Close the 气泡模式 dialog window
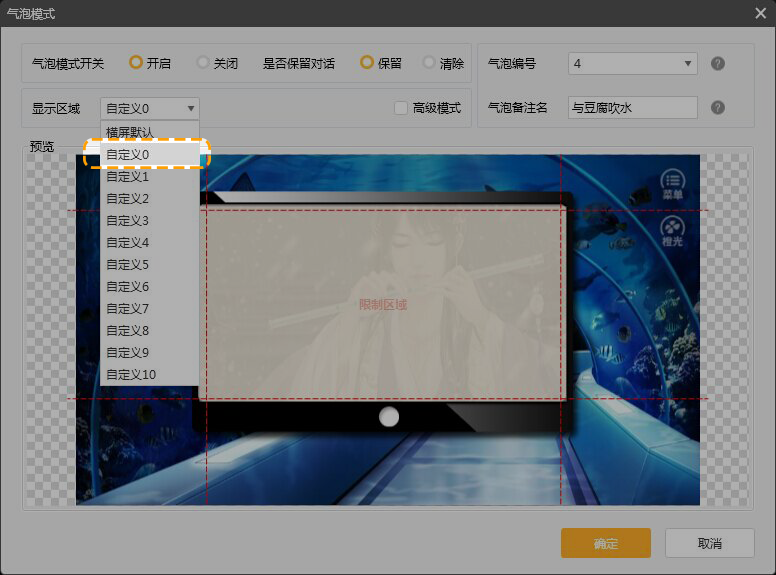Screen dimensions: 776x575 [x=760, y=13]
